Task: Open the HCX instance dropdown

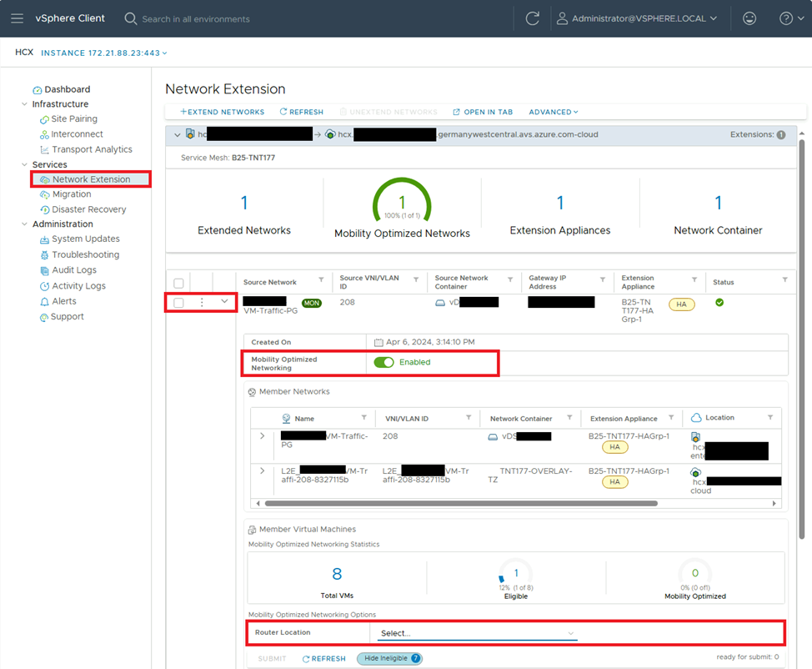Action: coord(104,53)
